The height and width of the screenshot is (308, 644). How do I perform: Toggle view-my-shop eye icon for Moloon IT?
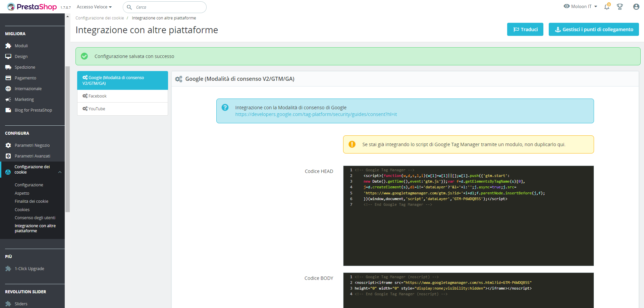567,6
